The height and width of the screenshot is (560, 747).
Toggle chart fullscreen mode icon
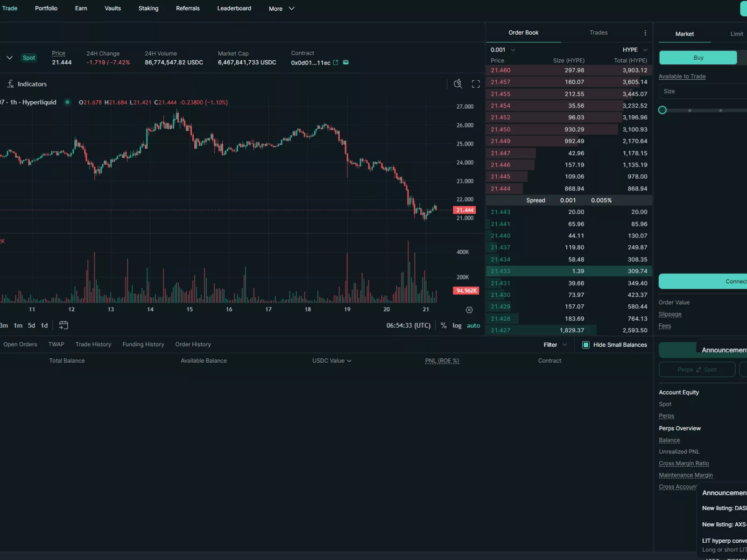coord(476,84)
